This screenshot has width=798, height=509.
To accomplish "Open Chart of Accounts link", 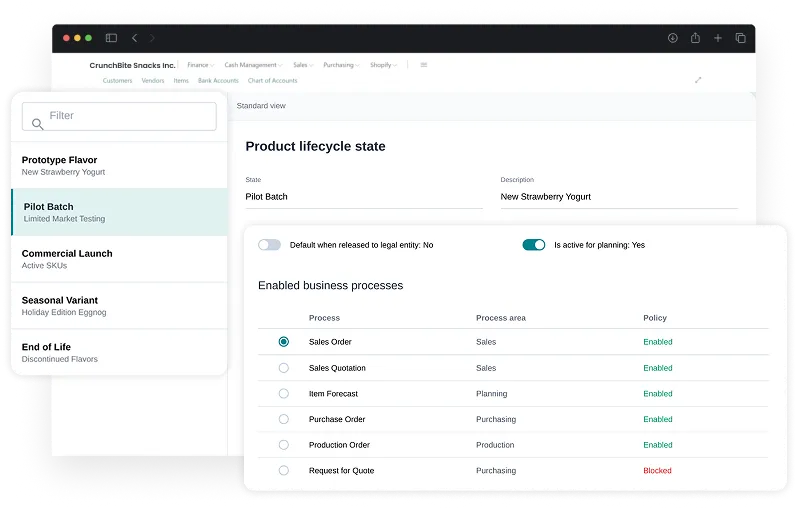I will 273,80.
